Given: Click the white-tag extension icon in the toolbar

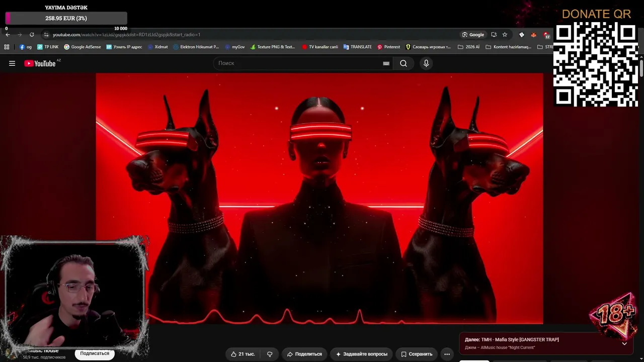Looking at the screenshot, I should (x=522, y=35).
